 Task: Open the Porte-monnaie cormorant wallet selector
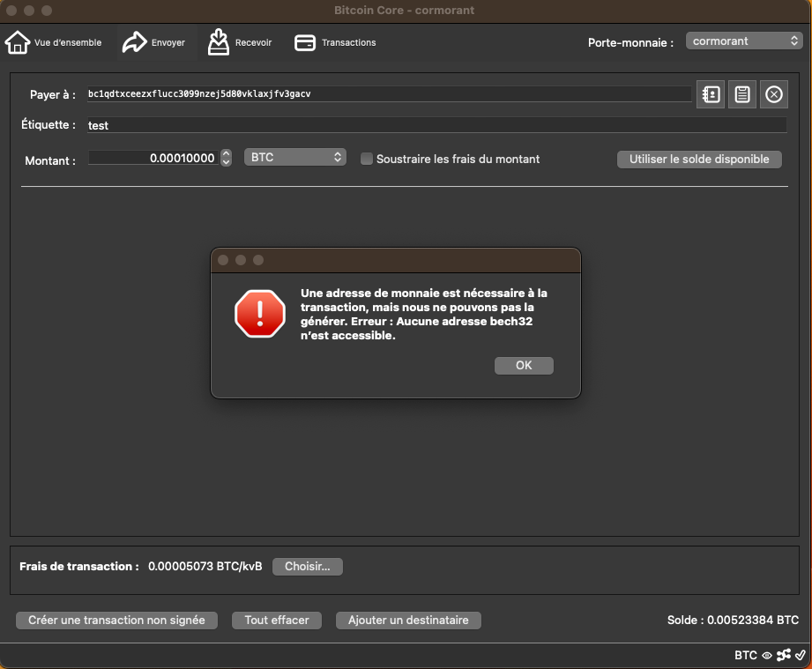(742, 41)
